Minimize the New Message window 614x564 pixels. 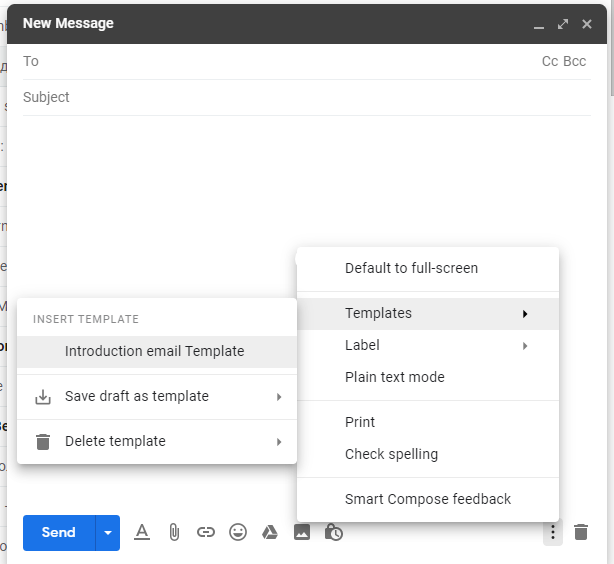(x=539, y=27)
